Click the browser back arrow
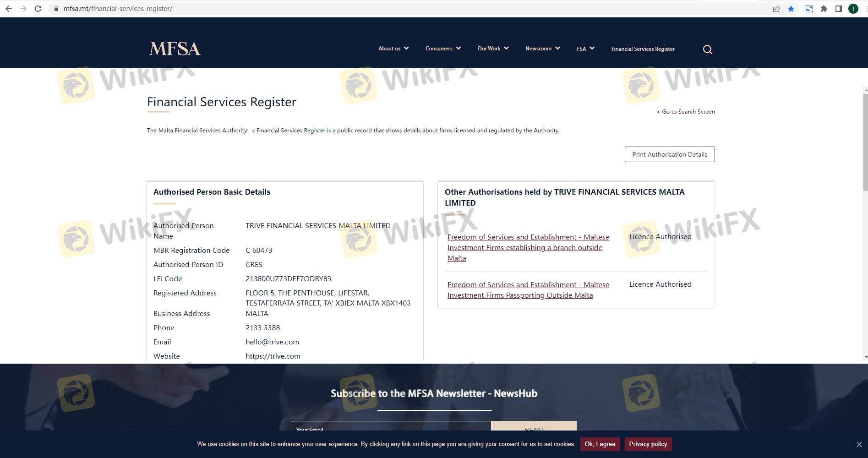Image resolution: width=868 pixels, height=458 pixels. pyautogui.click(x=9, y=9)
